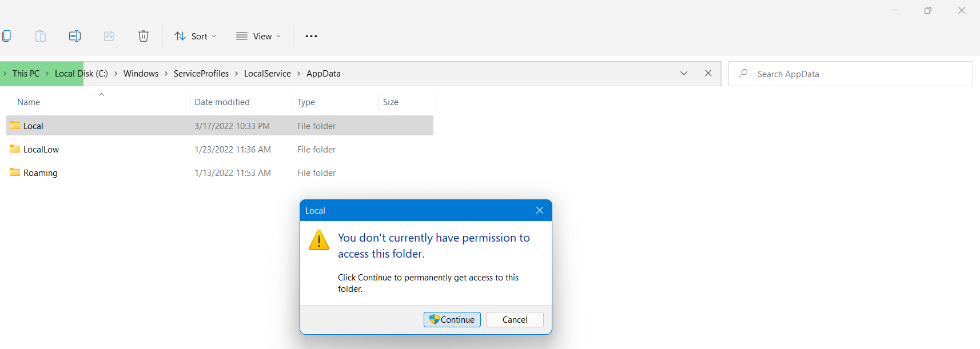Clear the address bar with the X button
The width and height of the screenshot is (980, 349).
[708, 73]
